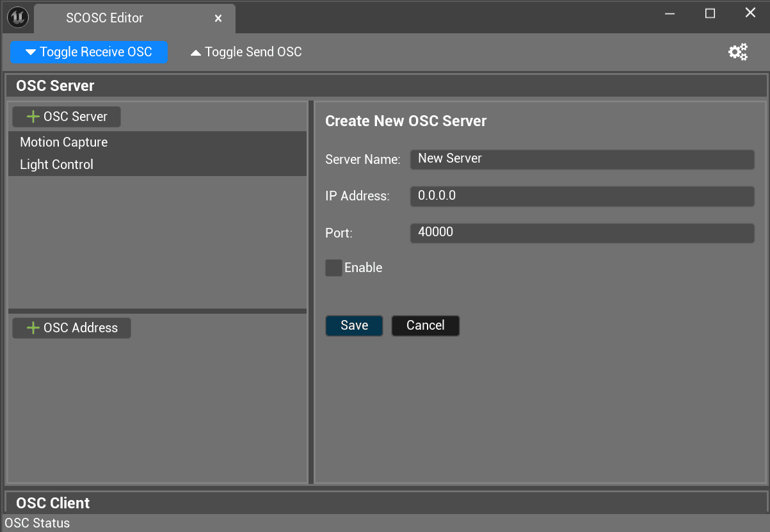Select the Motion Capture server
Screen dimensions: 770x532
(157, 142)
